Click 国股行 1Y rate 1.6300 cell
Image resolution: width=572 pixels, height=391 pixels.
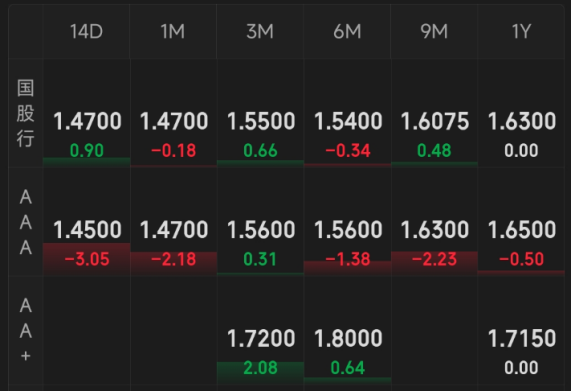[x=521, y=113]
